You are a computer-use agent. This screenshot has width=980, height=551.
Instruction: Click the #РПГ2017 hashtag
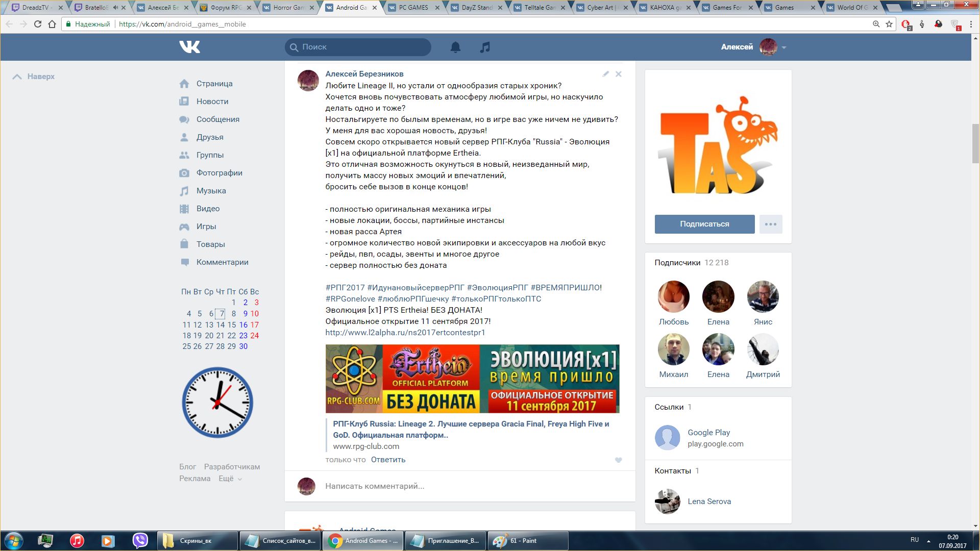click(x=345, y=288)
